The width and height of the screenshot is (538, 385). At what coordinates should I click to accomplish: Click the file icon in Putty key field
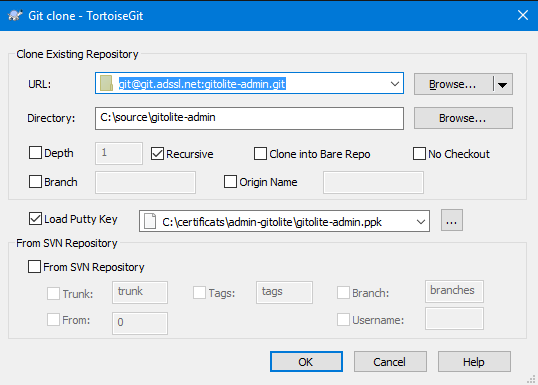coord(150,221)
